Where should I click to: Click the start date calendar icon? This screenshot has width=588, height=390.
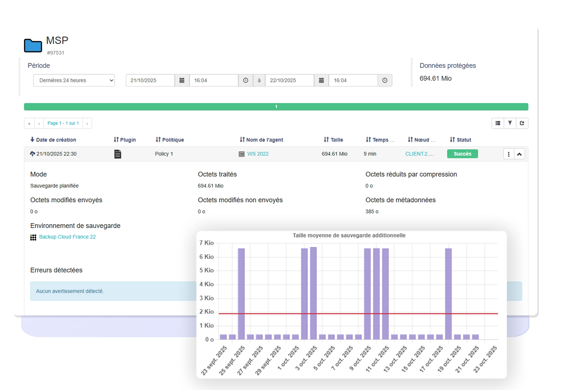click(182, 80)
